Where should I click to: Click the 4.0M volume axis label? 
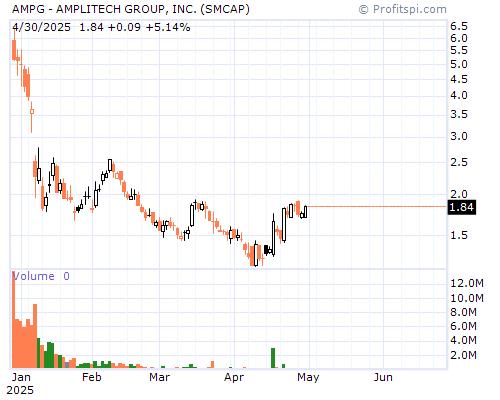(464, 340)
